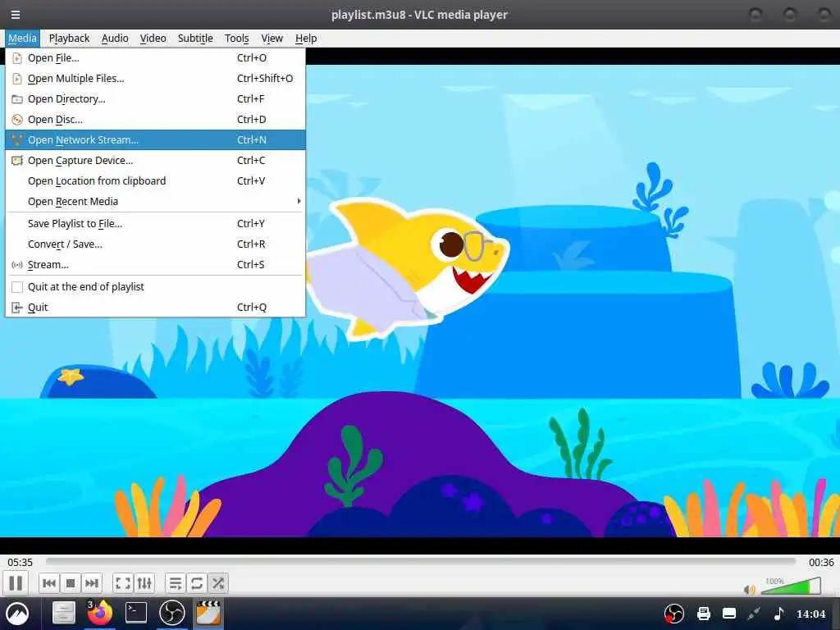This screenshot has width=840, height=630.
Task: Open the printer tray icon
Action: [703, 614]
